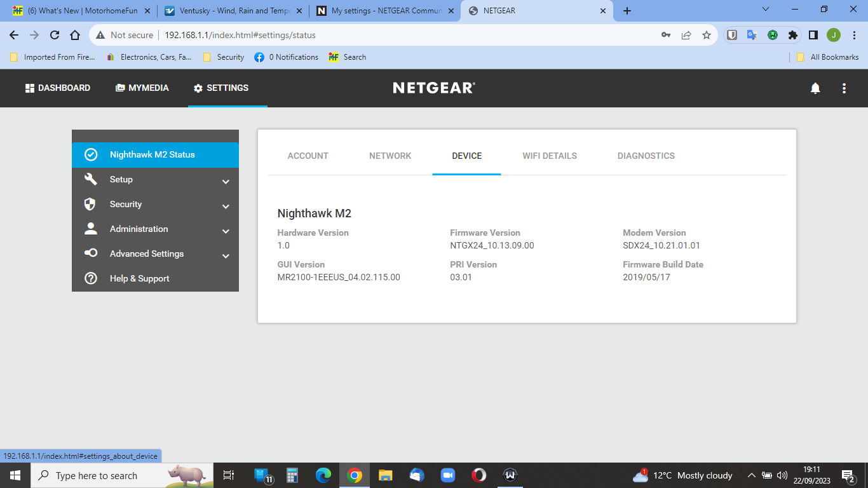Image resolution: width=868 pixels, height=488 pixels.
Task: Click the DASHBOARD grid icon
Action: point(30,88)
